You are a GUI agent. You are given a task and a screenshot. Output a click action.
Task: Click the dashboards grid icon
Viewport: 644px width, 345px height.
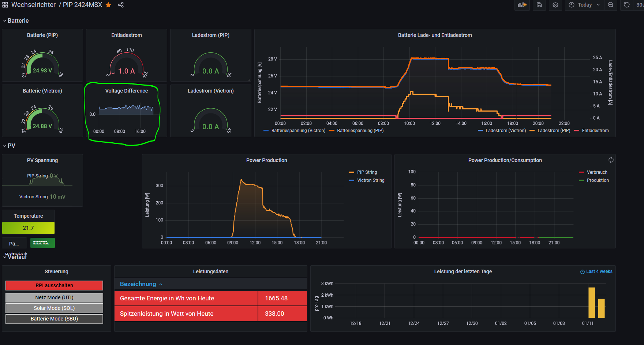5,5
